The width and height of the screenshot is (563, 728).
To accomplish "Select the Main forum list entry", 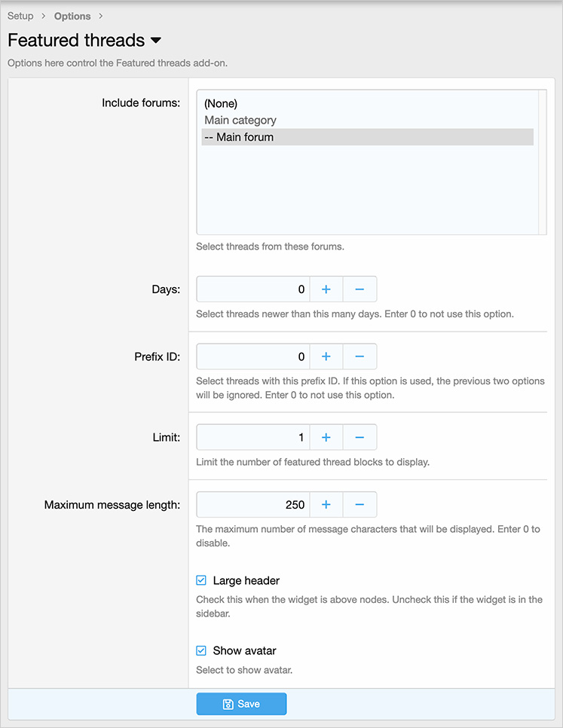I will pyautogui.click(x=239, y=137).
